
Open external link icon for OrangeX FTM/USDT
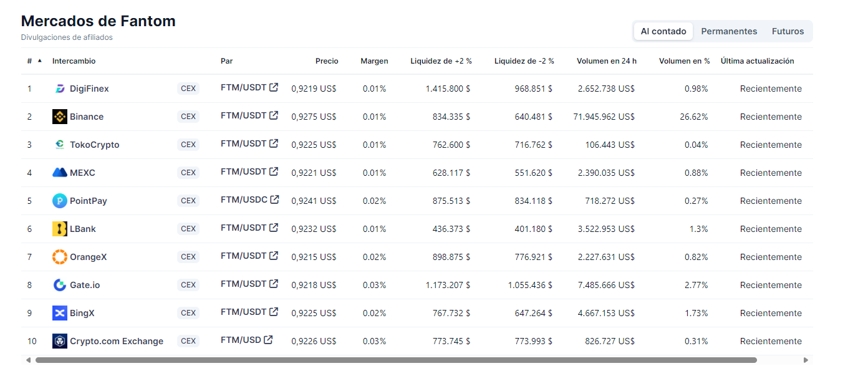coord(274,256)
